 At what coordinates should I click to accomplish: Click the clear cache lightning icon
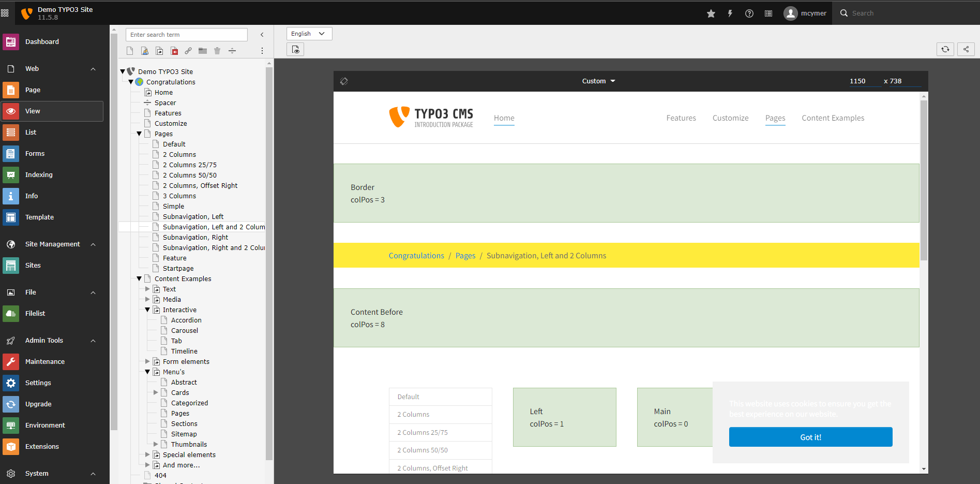coord(730,13)
